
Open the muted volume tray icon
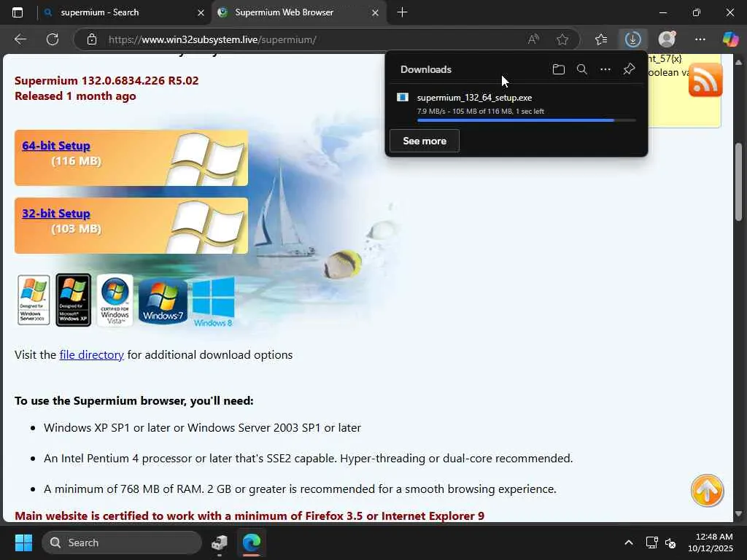670,542
